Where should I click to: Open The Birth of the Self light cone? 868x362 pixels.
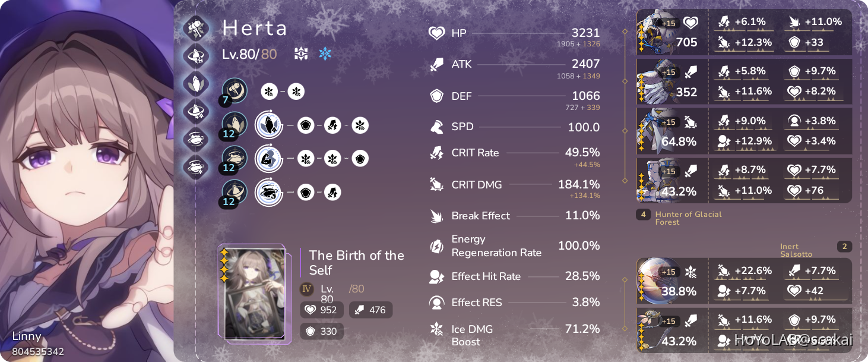pos(254,294)
